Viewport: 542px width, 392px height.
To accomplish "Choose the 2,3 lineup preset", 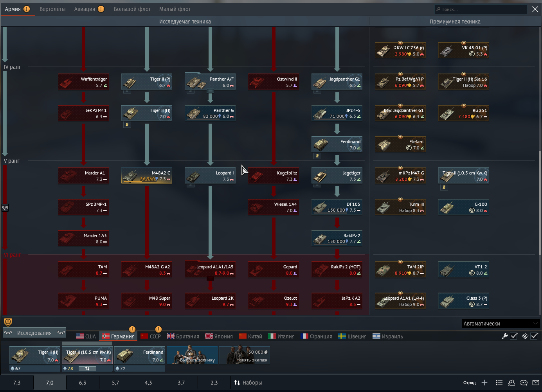I will pyautogui.click(x=214, y=383).
